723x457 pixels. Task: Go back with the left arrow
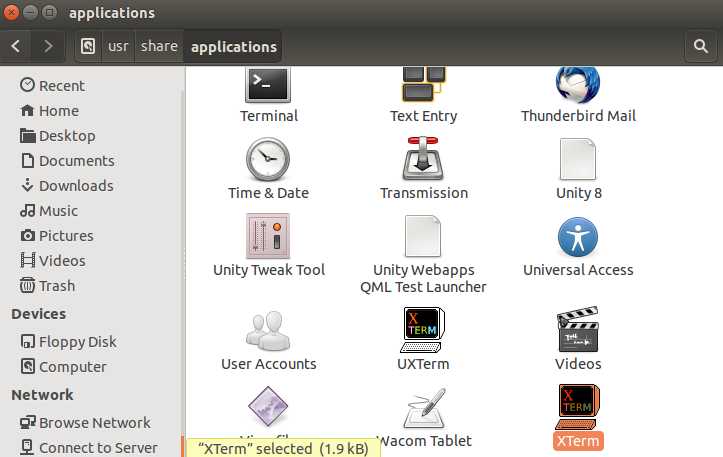click(16, 46)
